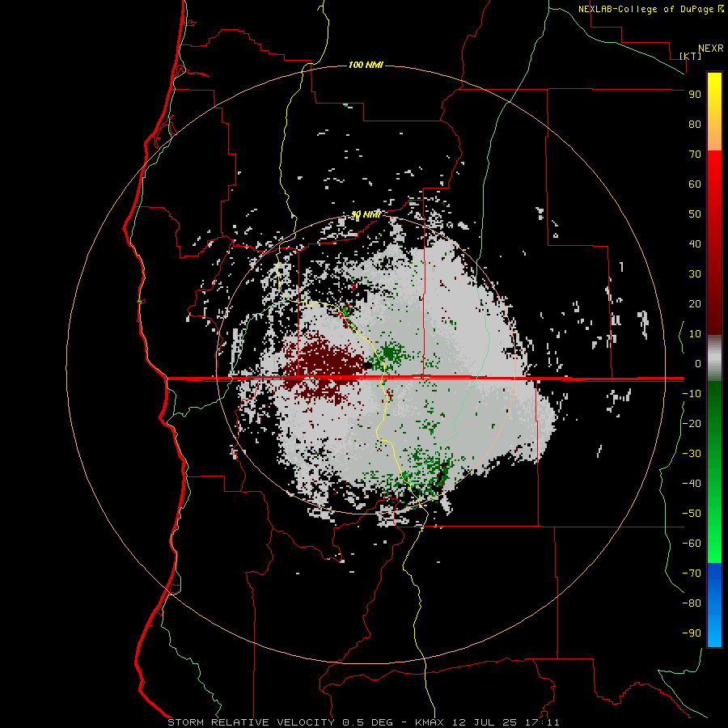The image size is (728, 728).
Task: Click the large dark red outbound velocity patch
Action: tap(325, 366)
